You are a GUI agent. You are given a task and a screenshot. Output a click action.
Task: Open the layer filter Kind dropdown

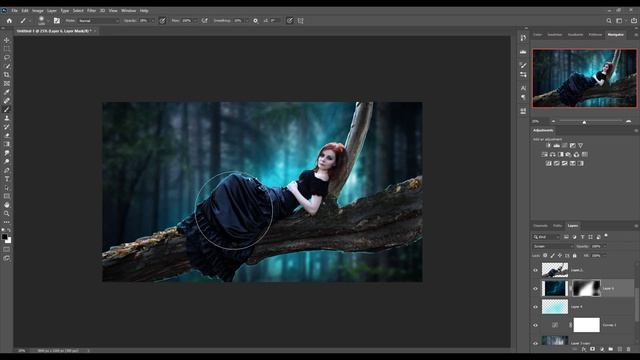pyautogui.click(x=547, y=237)
